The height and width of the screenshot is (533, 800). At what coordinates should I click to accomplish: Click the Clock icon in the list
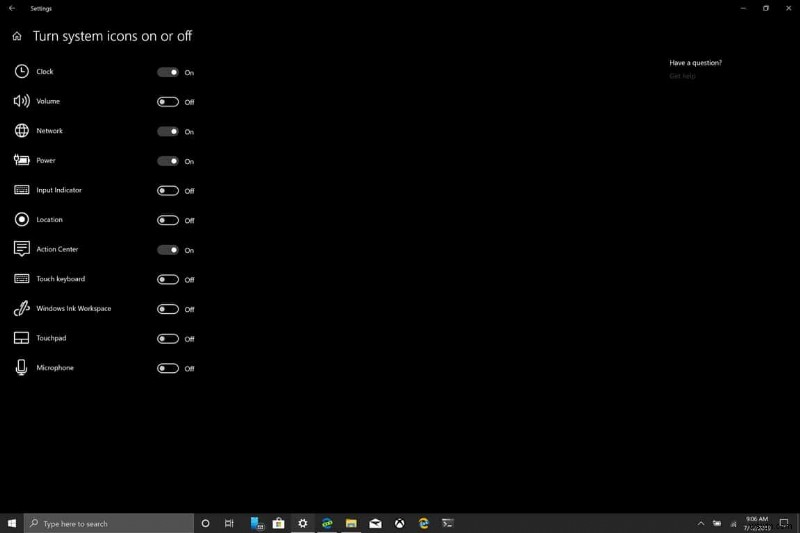pos(21,71)
